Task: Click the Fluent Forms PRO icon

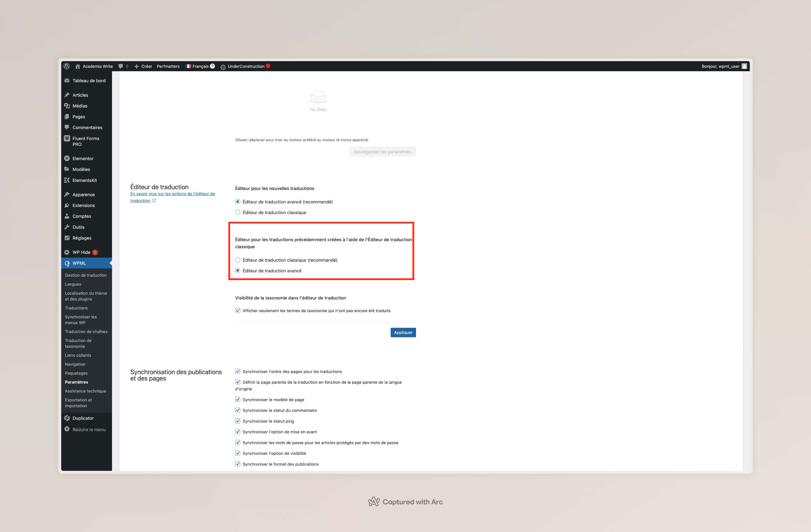Action: point(67,138)
